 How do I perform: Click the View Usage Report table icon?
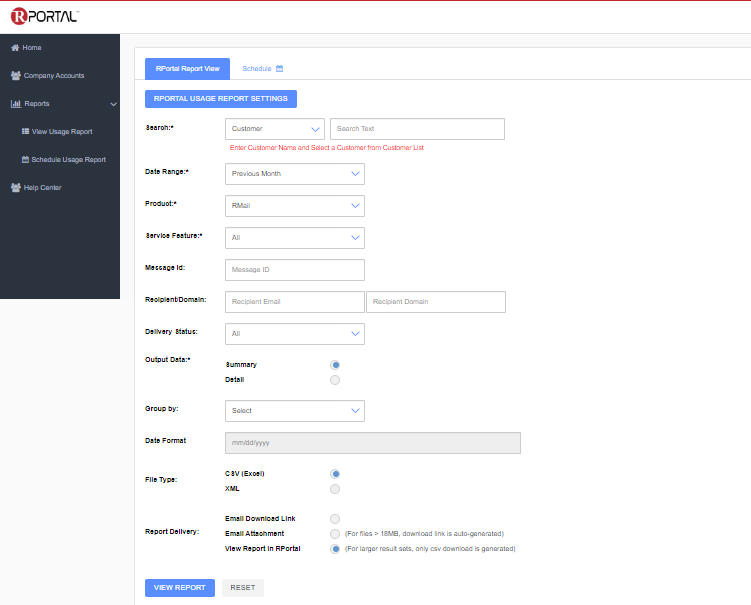(x=25, y=131)
